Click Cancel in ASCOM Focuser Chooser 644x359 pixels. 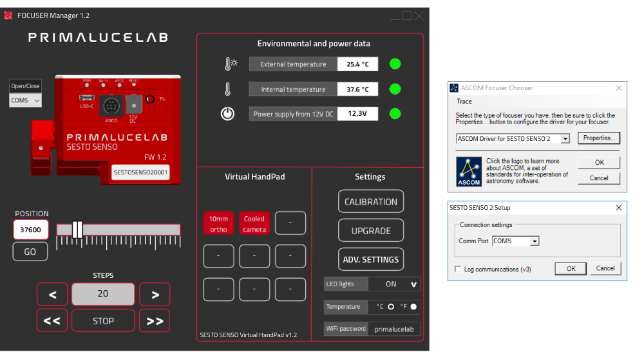(x=599, y=178)
